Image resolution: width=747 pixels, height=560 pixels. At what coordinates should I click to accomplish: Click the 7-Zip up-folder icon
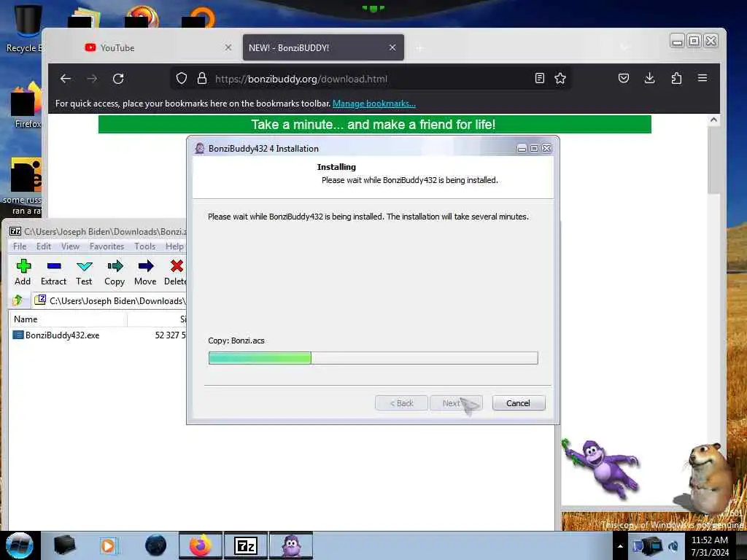[x=18, y=300]
